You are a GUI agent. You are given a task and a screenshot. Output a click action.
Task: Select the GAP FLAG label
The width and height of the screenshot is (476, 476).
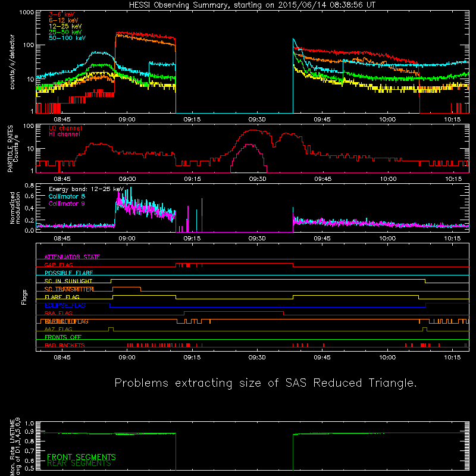pyautogui.click(x=58, y=265)
